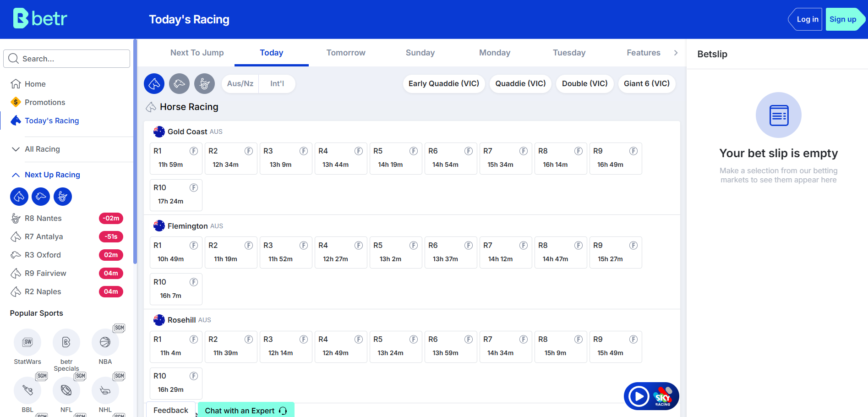Open NHL hockey icon

coord(105,390)
